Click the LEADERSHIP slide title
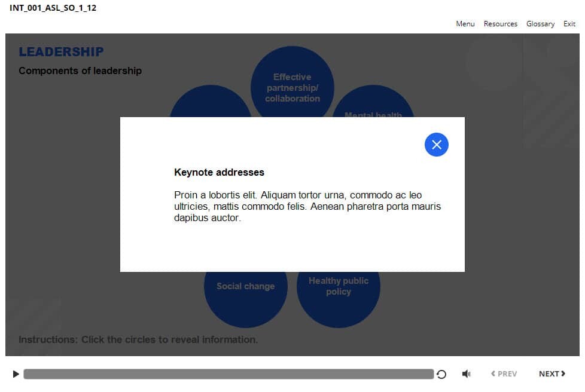The image size is (585, 392). point(61,52)
